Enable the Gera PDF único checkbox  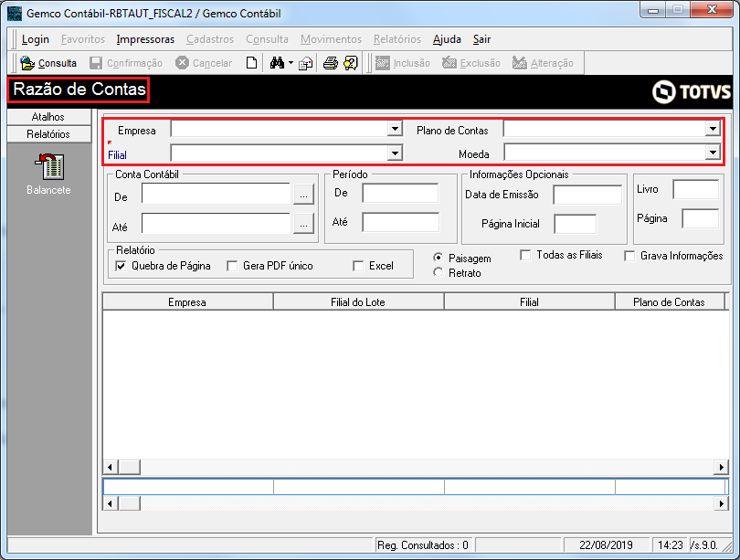(x=232, y=266)
